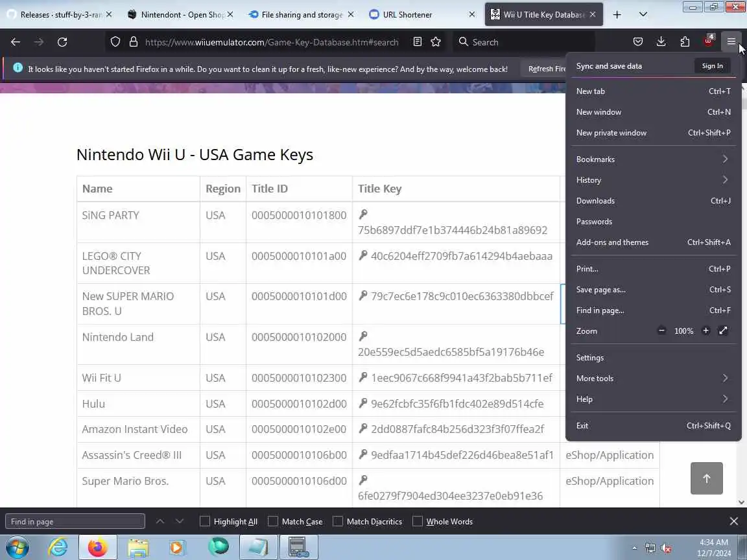This screenshot has width=747, height=560.
Task: Open Passwords from the menu
Action: coord(653,222)
